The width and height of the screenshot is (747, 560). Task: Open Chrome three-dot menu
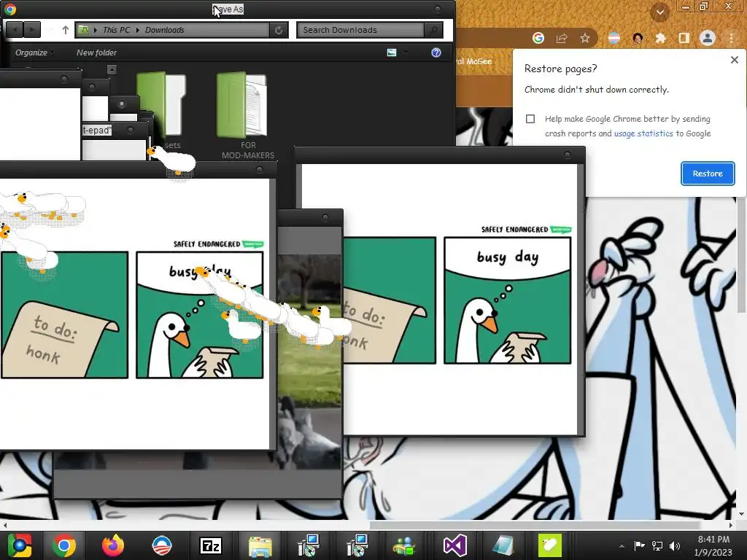tap(731, 38)
